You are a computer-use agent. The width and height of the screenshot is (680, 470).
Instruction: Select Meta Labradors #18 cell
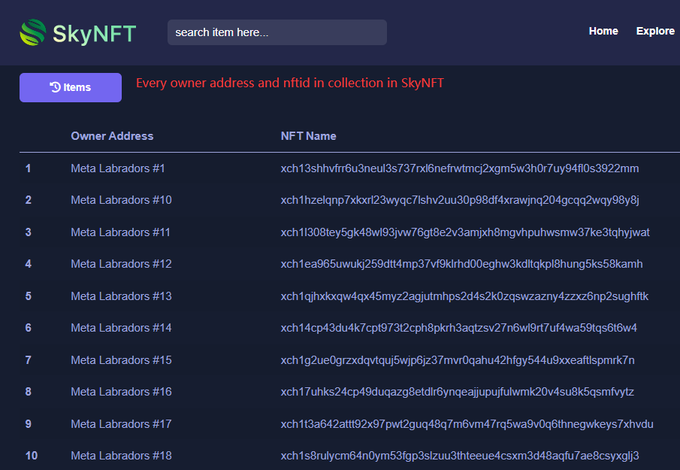pos(121,456)
